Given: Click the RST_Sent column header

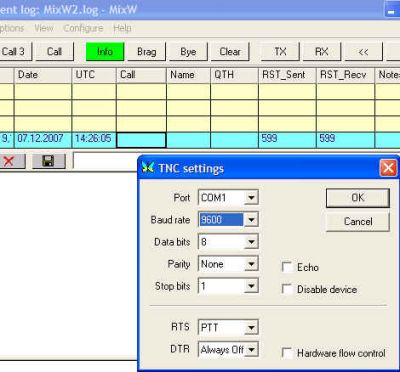Looking at the screenshot, I should pos(288,75).
